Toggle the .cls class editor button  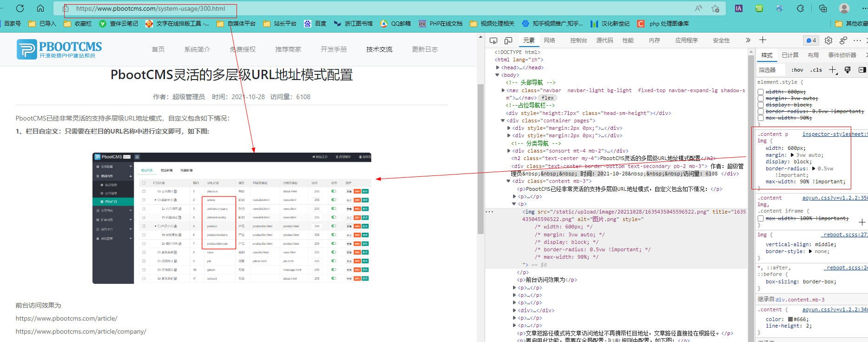[x=816, y=70]
